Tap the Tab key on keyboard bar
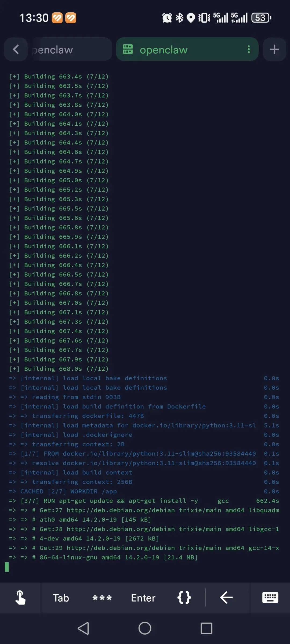 [x=61, y=598]
